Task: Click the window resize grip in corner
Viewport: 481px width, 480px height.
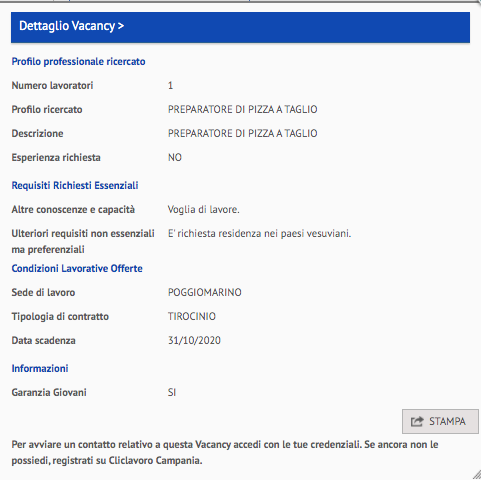Action: click(x=477, y=475)
